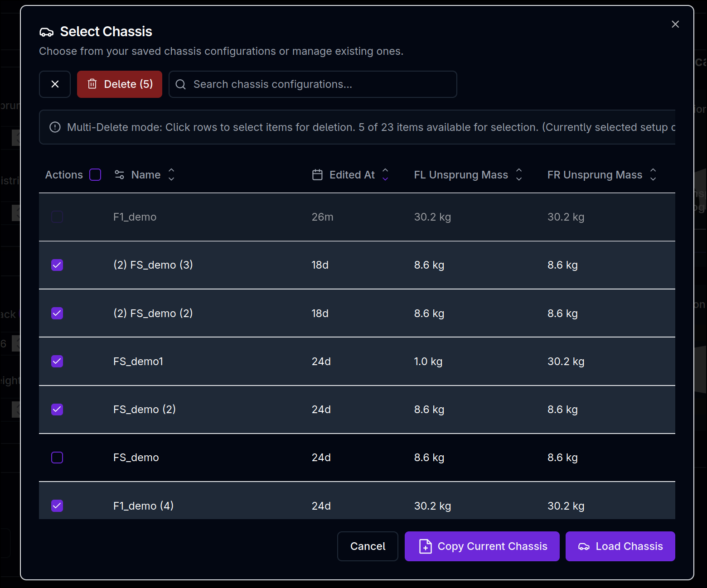Viewport: 707px width, 588px height.
Task: Click the trash icon in Delete button
Action: pyautogui.click(x=92, y=84)
